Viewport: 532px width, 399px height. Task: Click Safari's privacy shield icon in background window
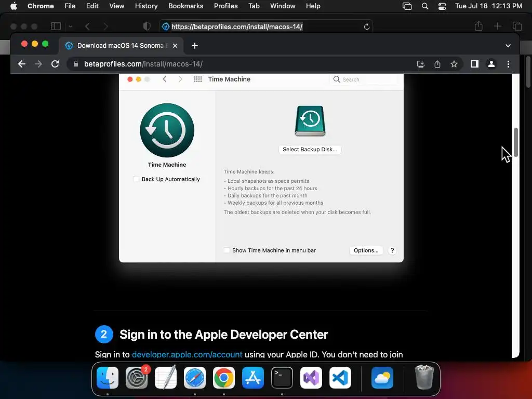147,26
